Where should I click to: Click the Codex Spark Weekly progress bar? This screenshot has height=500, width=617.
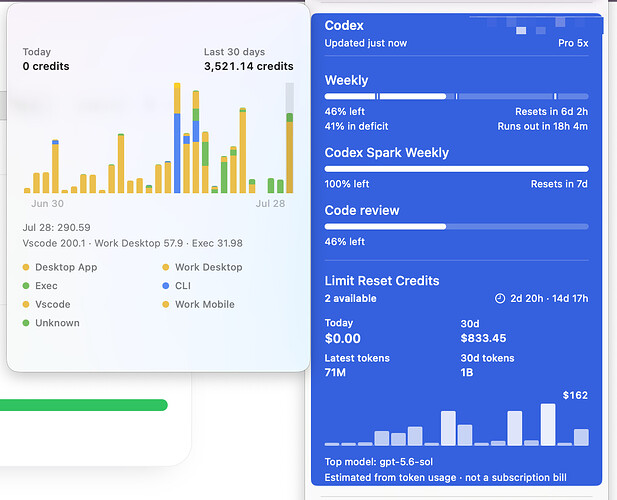tap(456, 169)
